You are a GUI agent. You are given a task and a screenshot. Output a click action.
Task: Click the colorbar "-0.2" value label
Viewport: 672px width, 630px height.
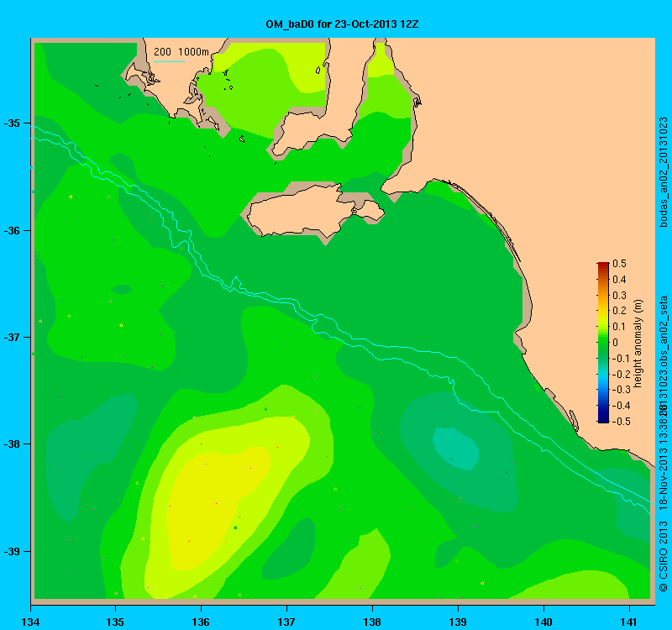pos(621,374)
